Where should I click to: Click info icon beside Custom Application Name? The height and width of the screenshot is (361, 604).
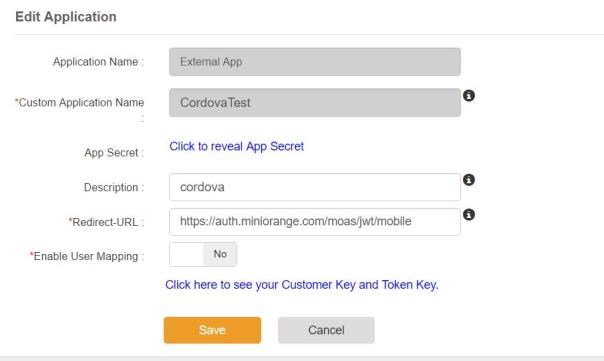[468, 96]
